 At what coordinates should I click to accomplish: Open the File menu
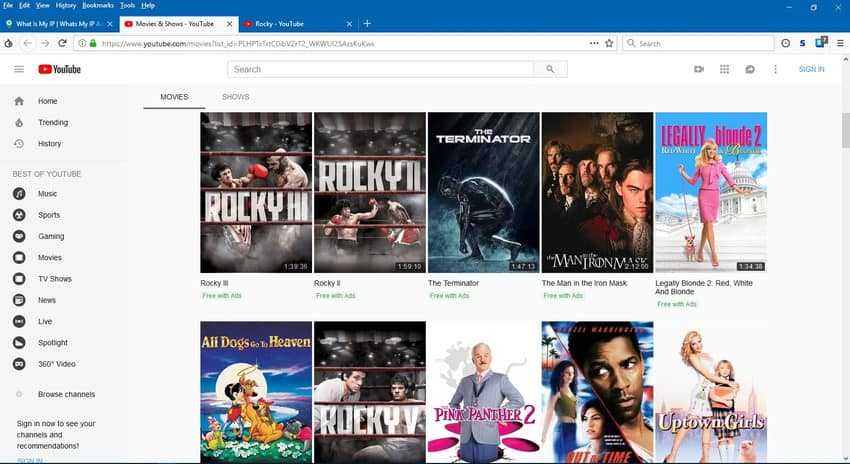[x=8, y=5]
